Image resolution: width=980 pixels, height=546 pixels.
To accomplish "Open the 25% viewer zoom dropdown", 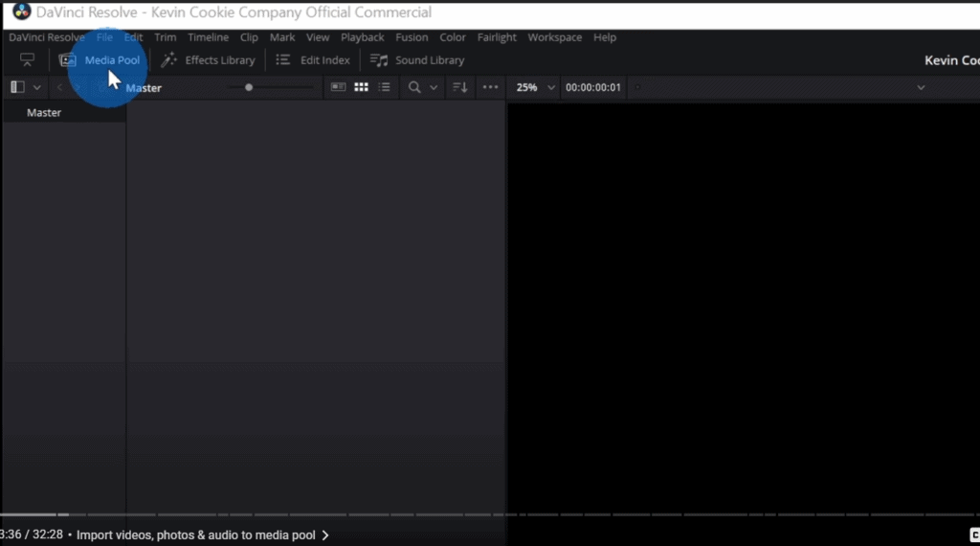I will point(535,87).
